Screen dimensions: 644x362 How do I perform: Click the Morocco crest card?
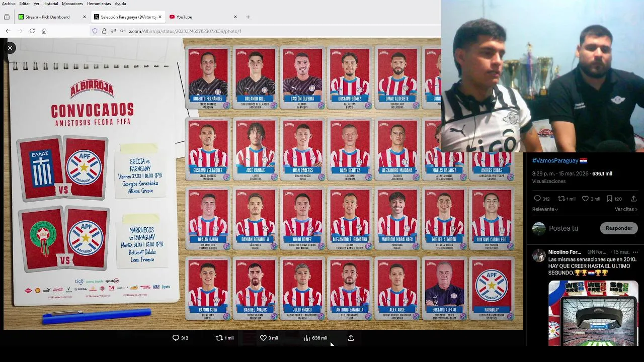point(42,239)
